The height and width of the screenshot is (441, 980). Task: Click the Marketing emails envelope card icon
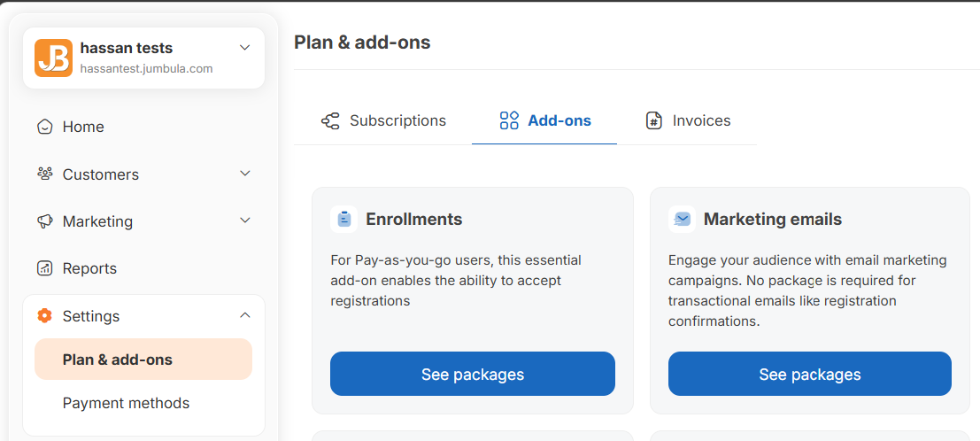pyautogui.click(x=682, y=219)
